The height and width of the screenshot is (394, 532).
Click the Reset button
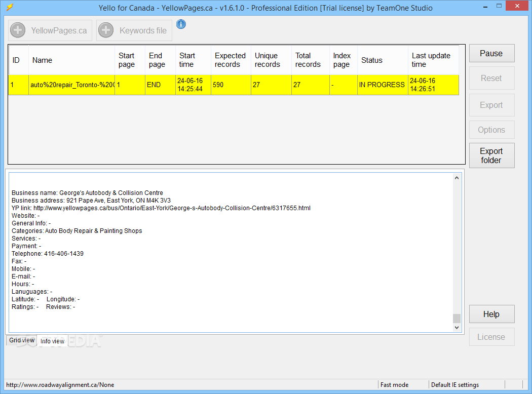[491, 78]
